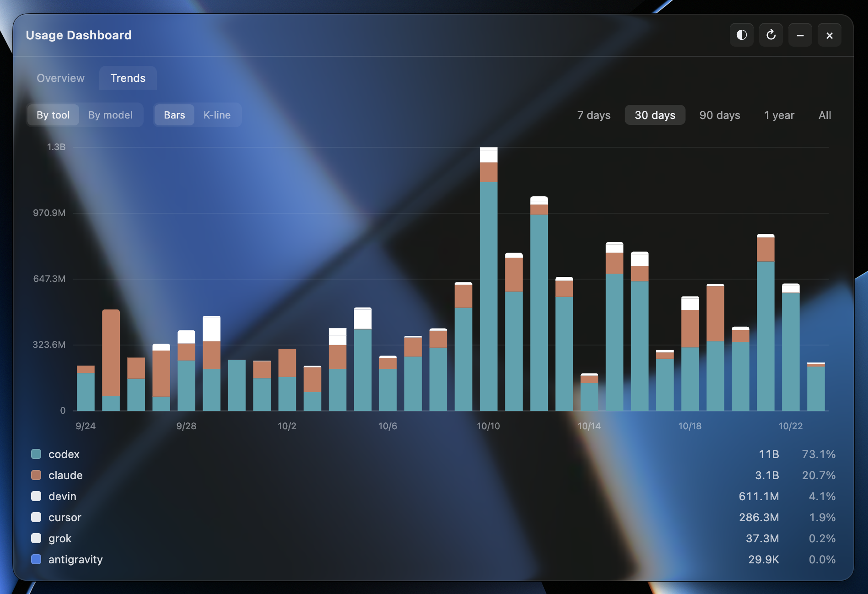Close the Usage Dashboard window
This screenshot has width=868, height=594.
(829, 35)
